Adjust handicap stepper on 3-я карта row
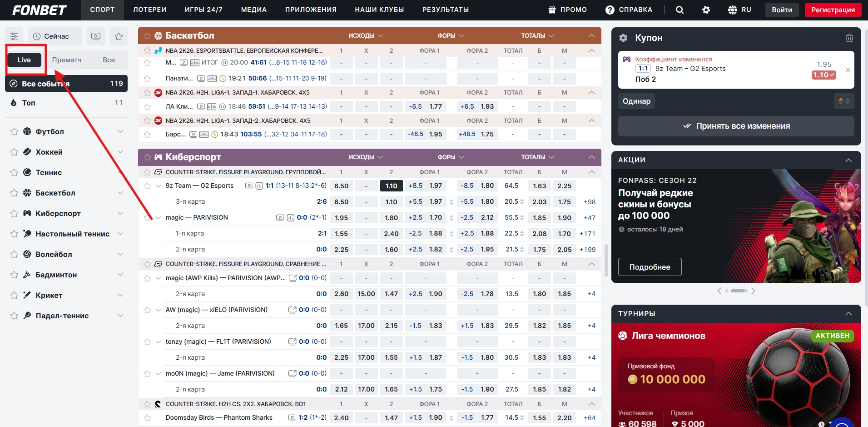868x427 pixels. (x=451, y=202)
